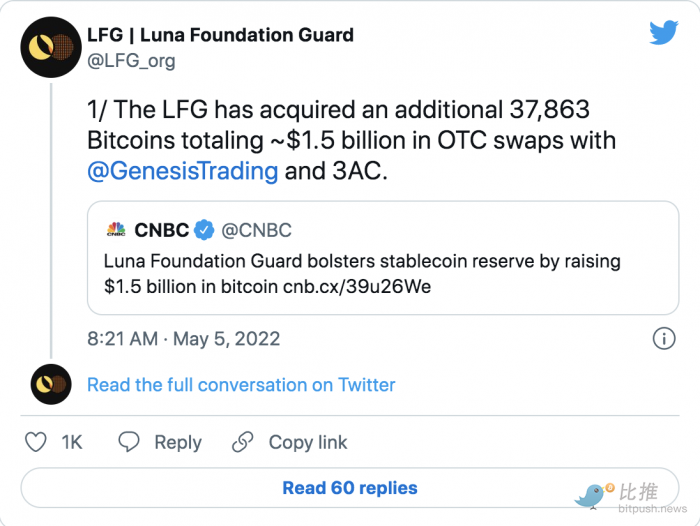Open the LFG | Luna Foundation Guard name
The width and height of the screenshot is (700, 526).
click(220, 35)
